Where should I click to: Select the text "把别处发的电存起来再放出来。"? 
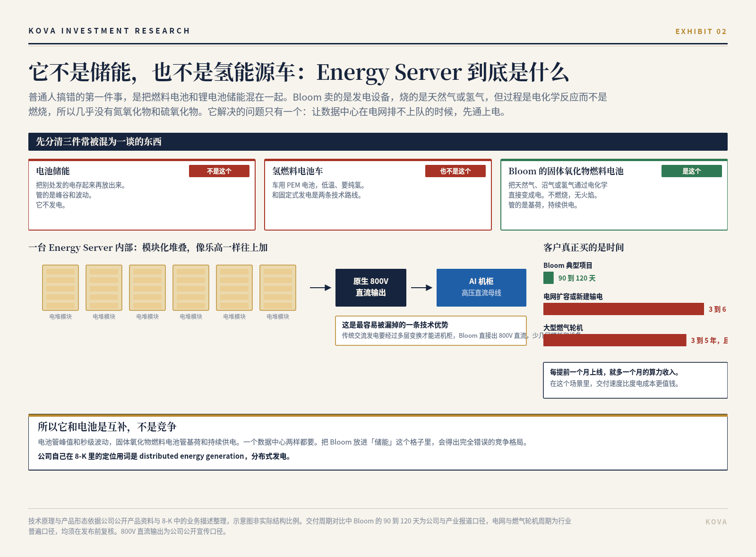click(81, 185)
